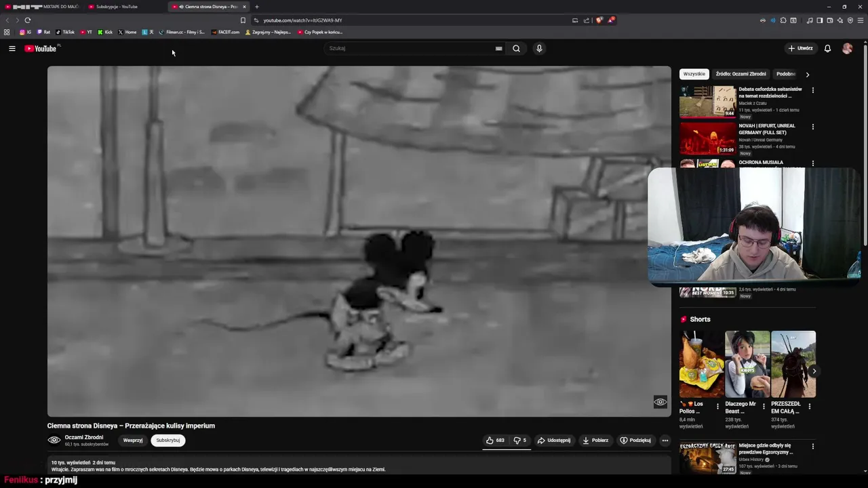Click the Utwórz create button

click(x=800, y=48)
